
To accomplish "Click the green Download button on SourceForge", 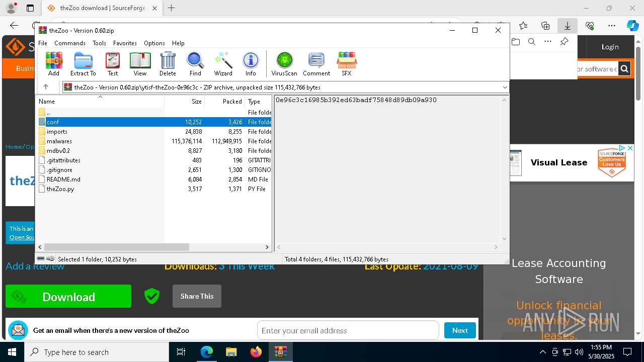I will [68, 297].
